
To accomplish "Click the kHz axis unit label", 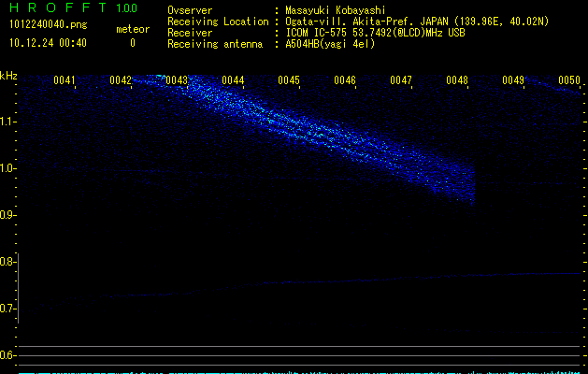I will 8,76.
